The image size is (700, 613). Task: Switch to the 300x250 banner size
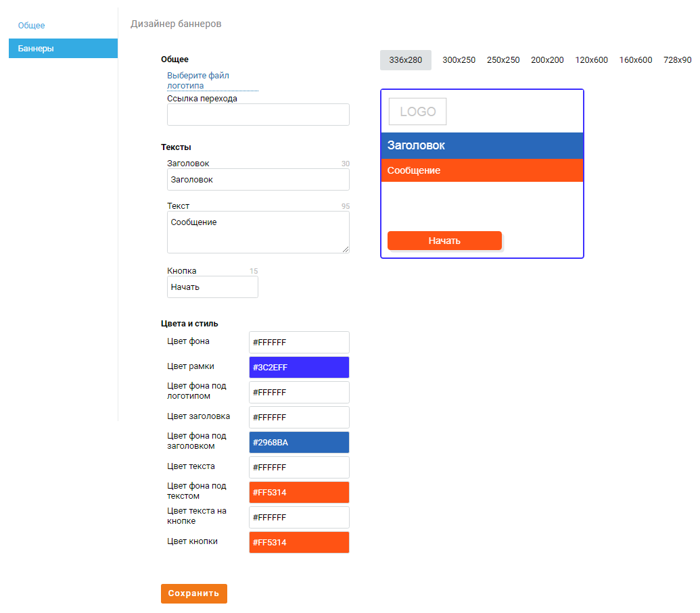click(459, 59)
